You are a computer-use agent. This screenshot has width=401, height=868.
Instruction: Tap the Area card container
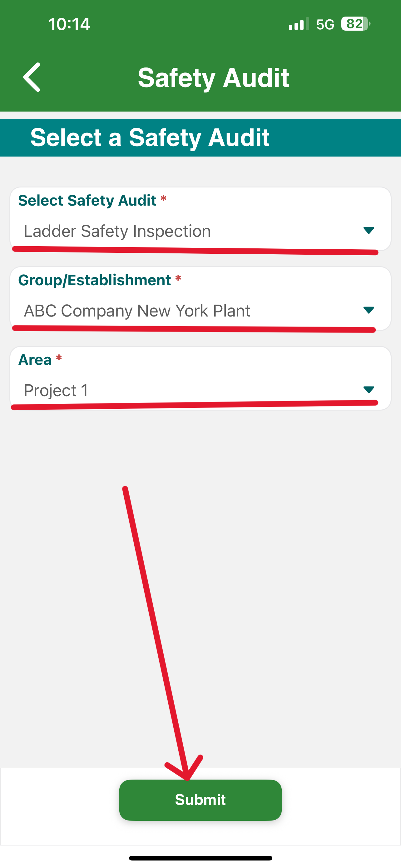coord(200,378)
